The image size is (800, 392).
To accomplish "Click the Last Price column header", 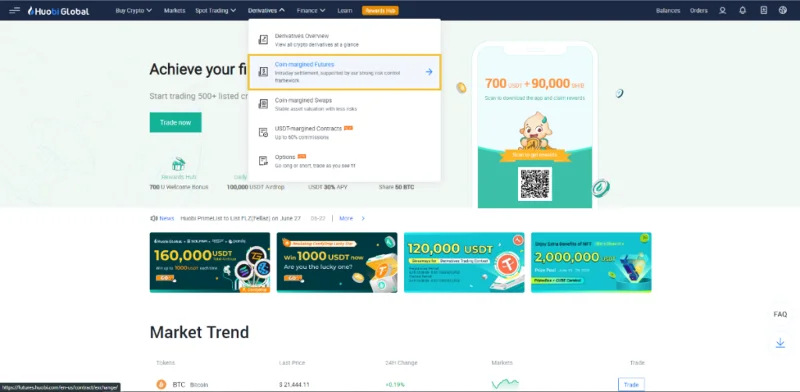I will (x=292, y=363).
